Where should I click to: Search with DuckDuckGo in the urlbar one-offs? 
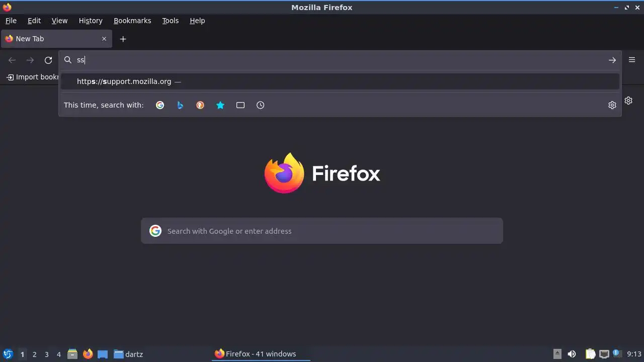(x=200, y=105)
